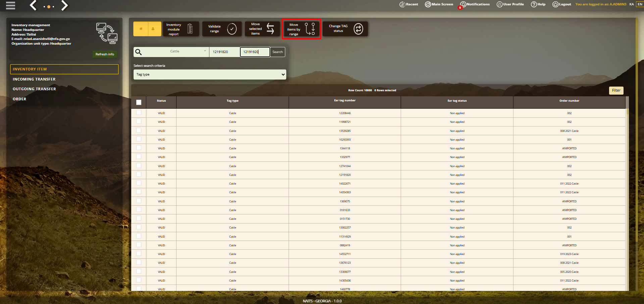
Task: Open the Filter options in table
Action: pos(616,90)
